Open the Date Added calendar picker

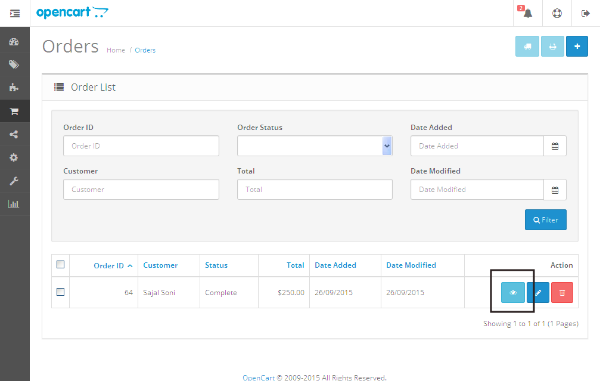(555, 146)
